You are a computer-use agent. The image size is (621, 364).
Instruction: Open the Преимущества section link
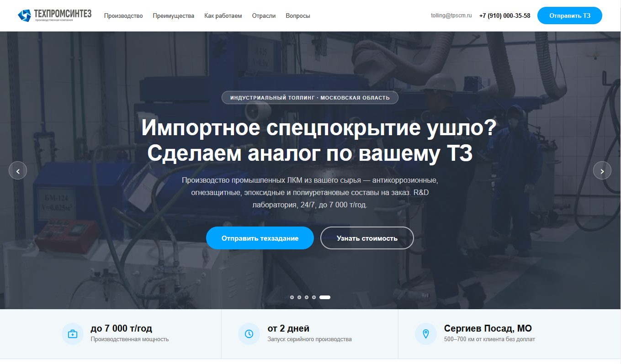[174, 16]
